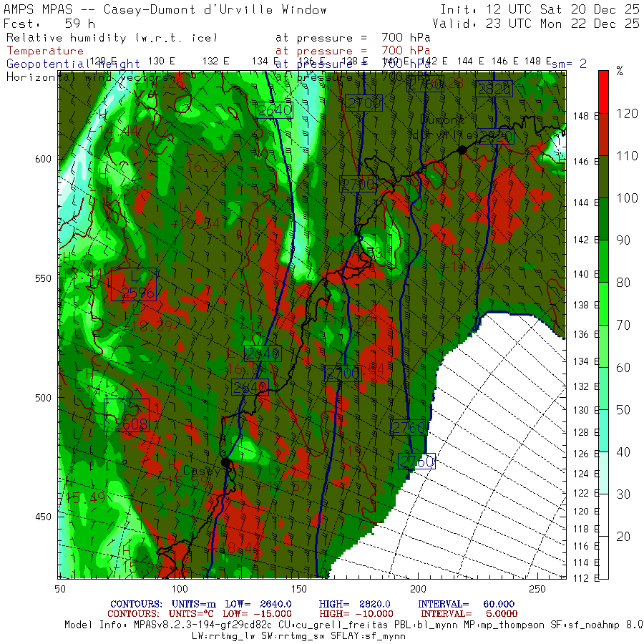
Task: Click the dark red swatch between 110 and 120
Action: coord(603,135)
